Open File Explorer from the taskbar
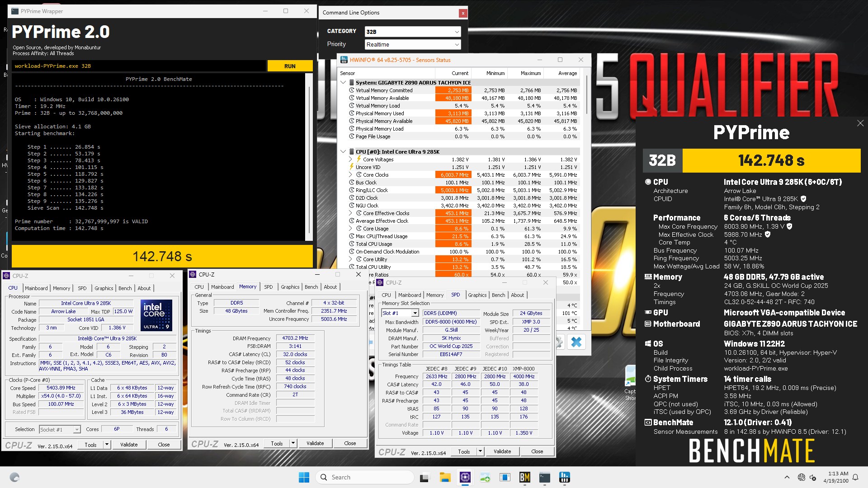868x488 pixels. click(x=445, y=477)
